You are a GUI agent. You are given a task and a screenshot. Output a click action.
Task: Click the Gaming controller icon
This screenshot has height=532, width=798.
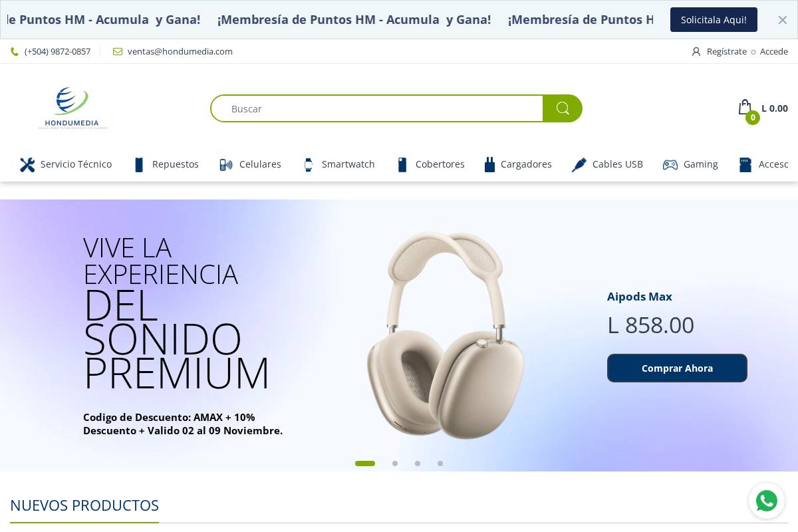click(x=670, y=165)
